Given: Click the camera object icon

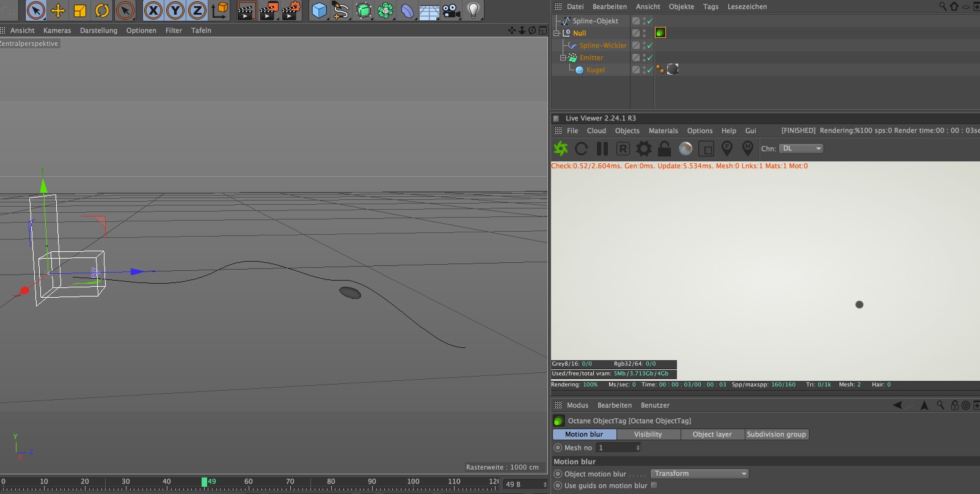Looking at the screenshot, I should 451,10.
